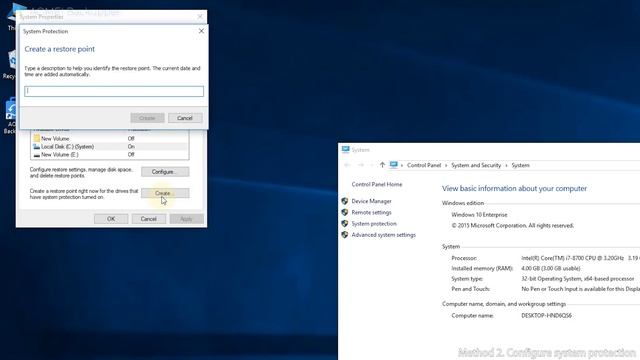640x360 pixels.
Task: Click the computer icon in the address bar
Action: coord(393,165)
